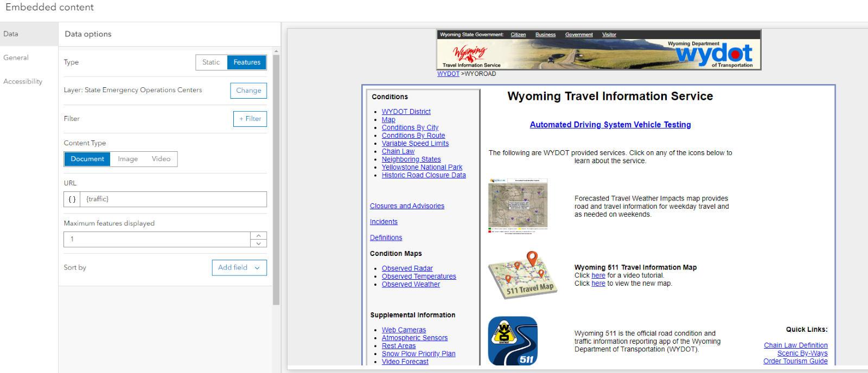Click 'here' link for video tutorial

coord(598,275)
